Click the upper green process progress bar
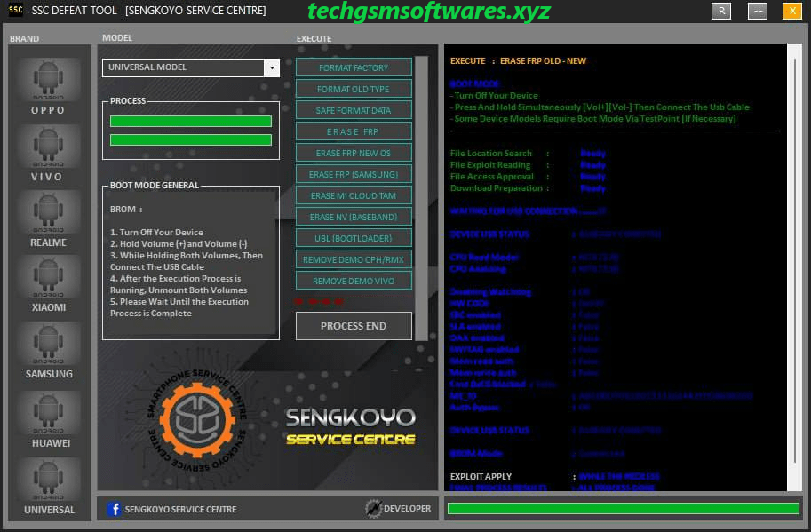This screenshot has height=532, width=811. (x=191, y=121)
